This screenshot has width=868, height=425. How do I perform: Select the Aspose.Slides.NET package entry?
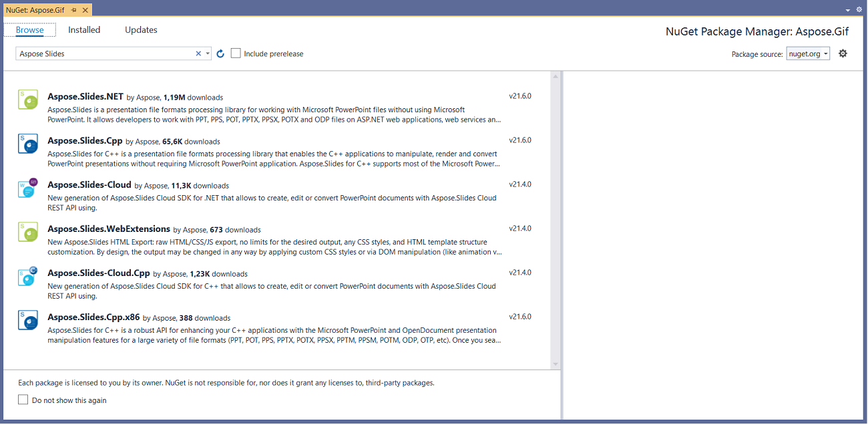(267, 106)
